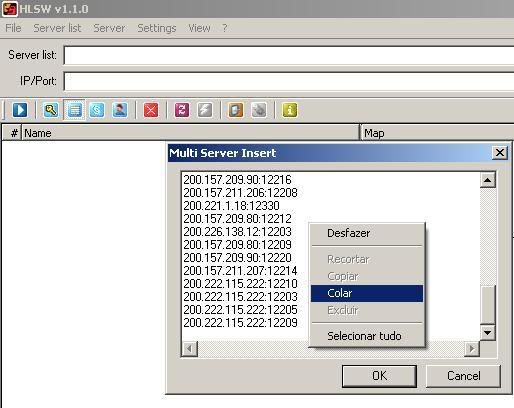The image size is (514, 408).
Task: Click the buddy person icon in toolbar
Action: [120, 110]
